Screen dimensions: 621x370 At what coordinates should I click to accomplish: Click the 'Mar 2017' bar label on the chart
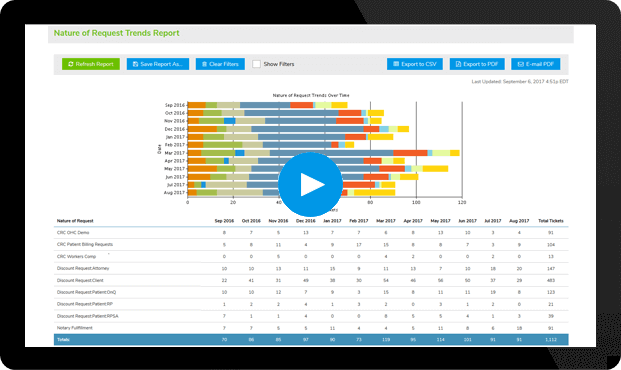[x=175, y=153]
